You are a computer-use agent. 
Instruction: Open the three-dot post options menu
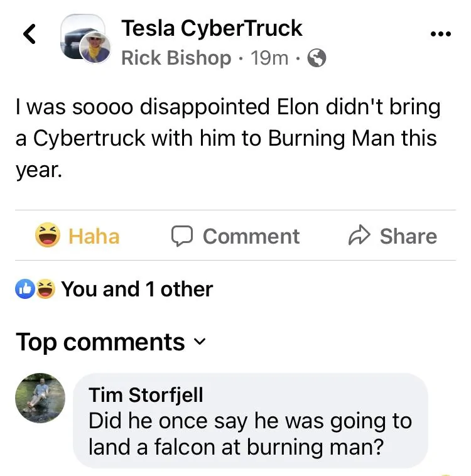[441, 35]
